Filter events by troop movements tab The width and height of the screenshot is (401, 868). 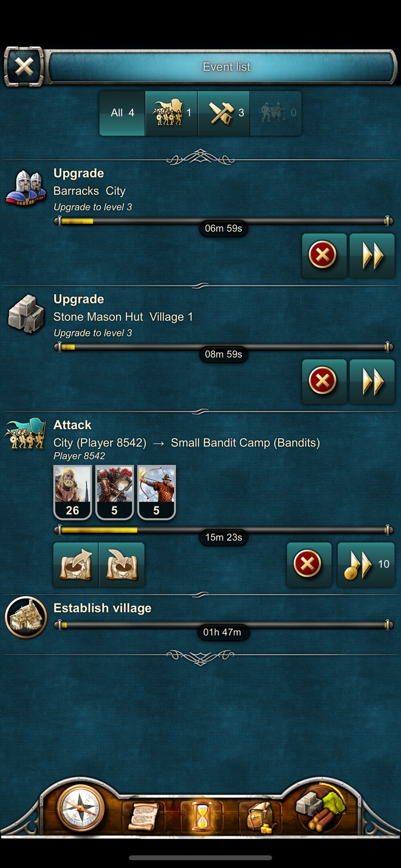point(171,113)
